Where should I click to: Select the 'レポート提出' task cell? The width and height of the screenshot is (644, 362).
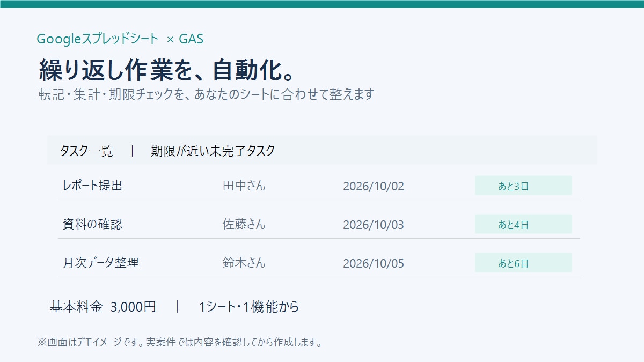tap(93, 186)
